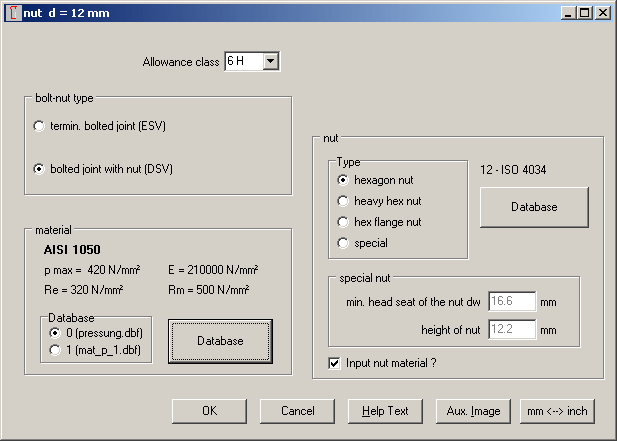Select database 0 (pressung.dbf)
The height and width of the screenshot is (441, 617).
55,332
